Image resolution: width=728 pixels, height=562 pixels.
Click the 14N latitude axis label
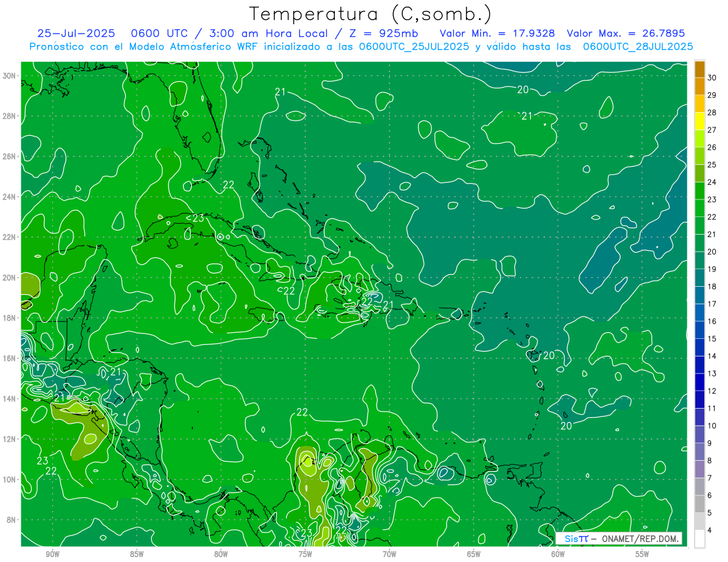9,399
